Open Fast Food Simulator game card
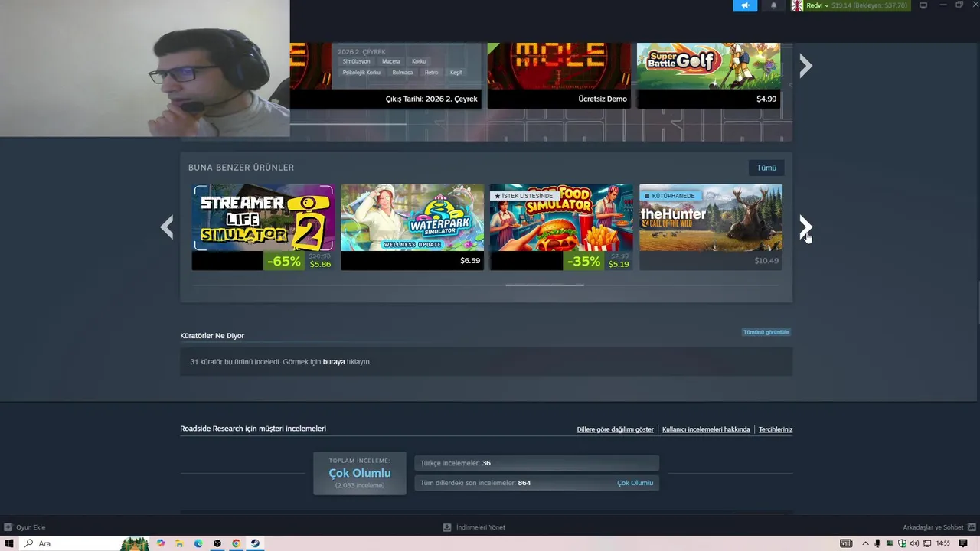The image size is (980, 551). click(x=561, y=227)
